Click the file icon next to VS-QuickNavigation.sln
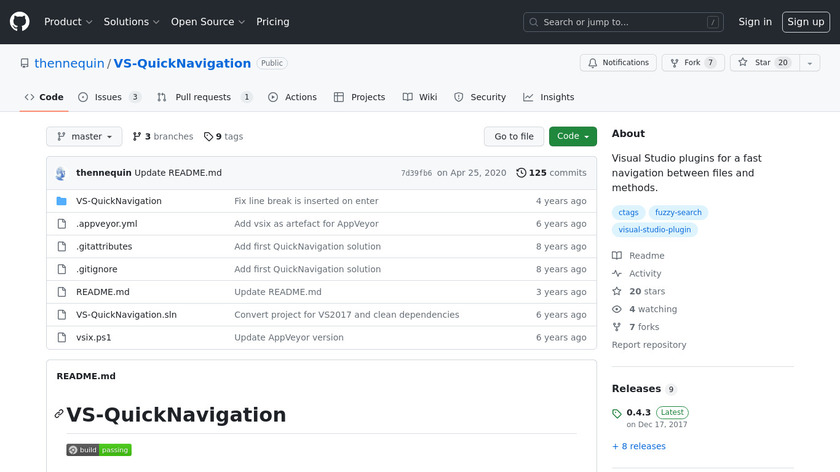Viewport: 840px width, 472px height. [62, 314]
